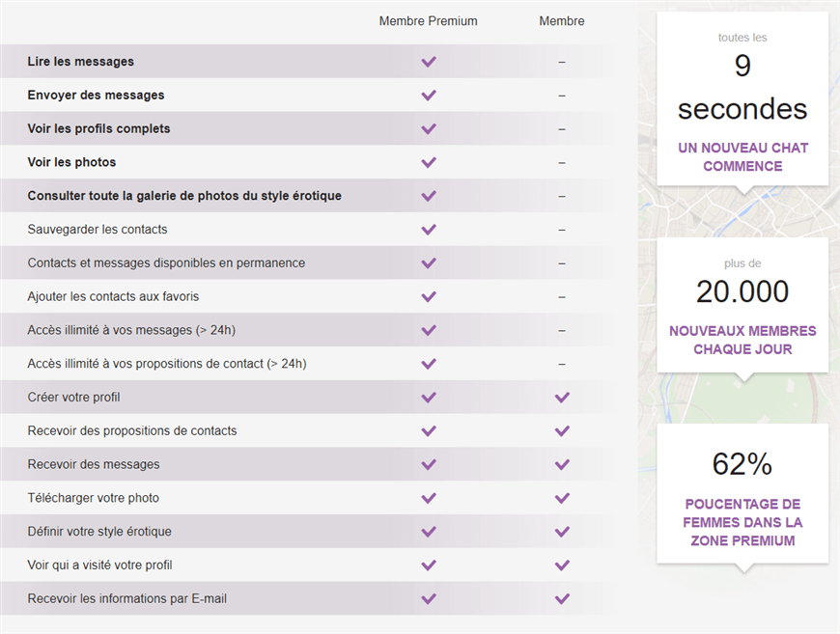
Task: Click the 62% femmes statistic card
Action: tap(742, 492)
